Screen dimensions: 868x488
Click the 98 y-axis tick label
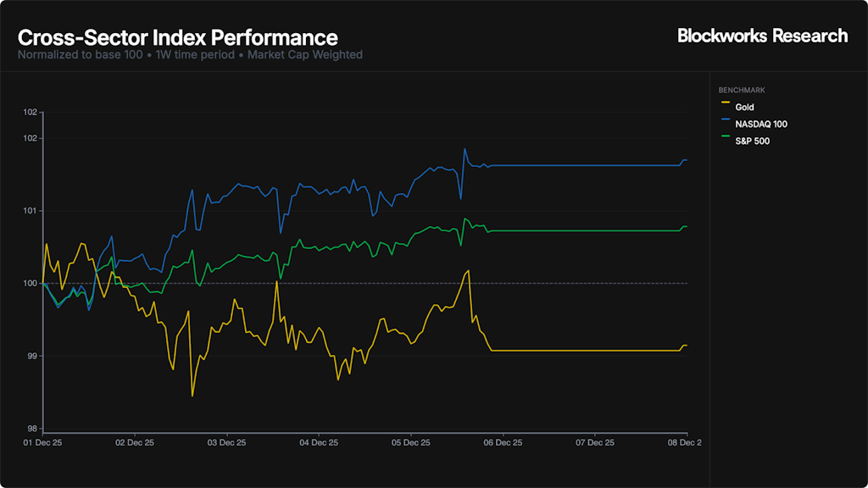pos(31,429)
